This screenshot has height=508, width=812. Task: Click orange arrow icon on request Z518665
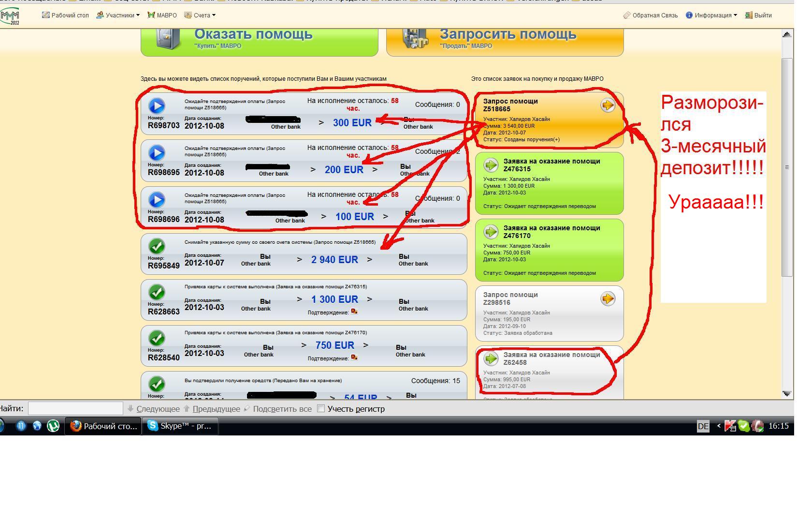point(608,105)
